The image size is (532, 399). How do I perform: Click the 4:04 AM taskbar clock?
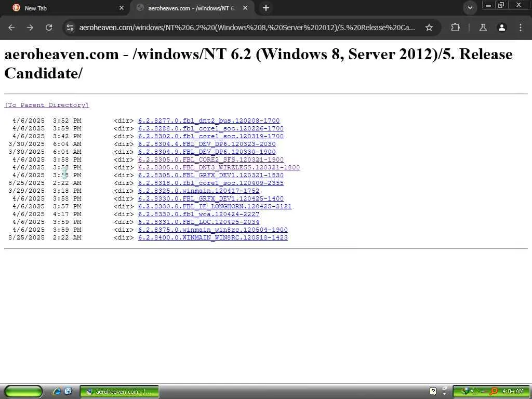tap(513, 392)
